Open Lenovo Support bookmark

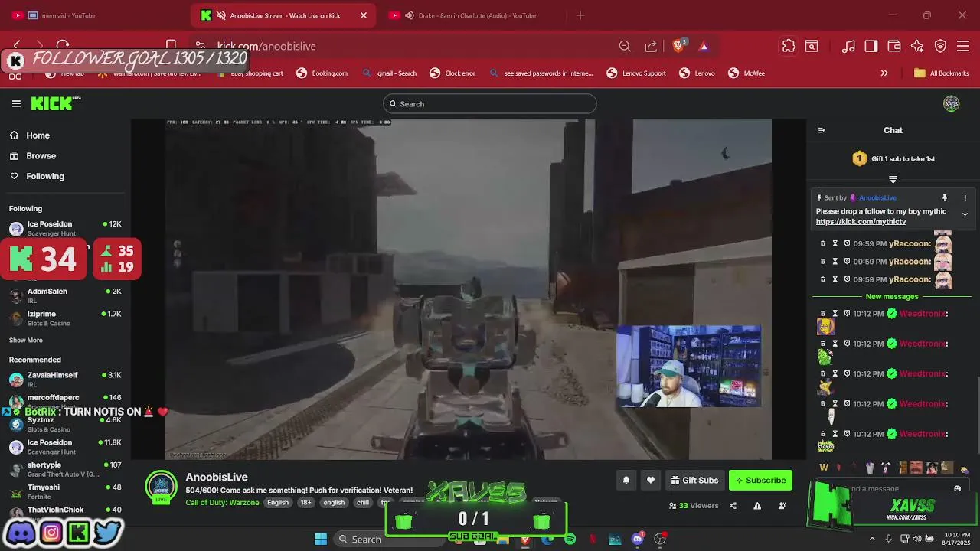(636, 73)
